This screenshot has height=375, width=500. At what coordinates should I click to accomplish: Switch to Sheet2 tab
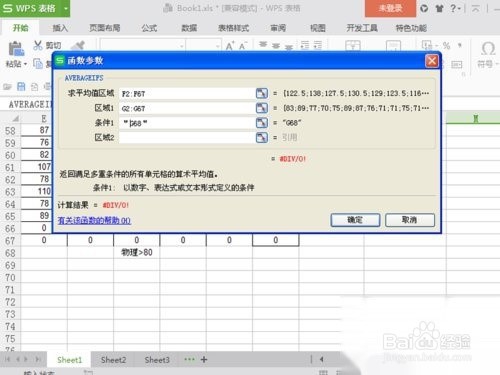(113, 360)
